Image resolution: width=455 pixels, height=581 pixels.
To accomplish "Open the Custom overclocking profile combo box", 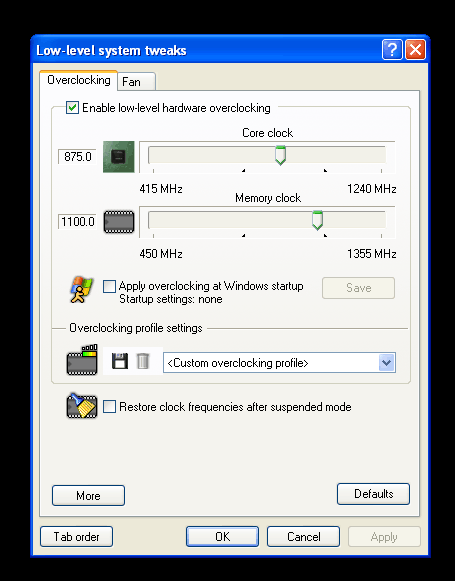I will pyautogui.click(x=279, y=363).
